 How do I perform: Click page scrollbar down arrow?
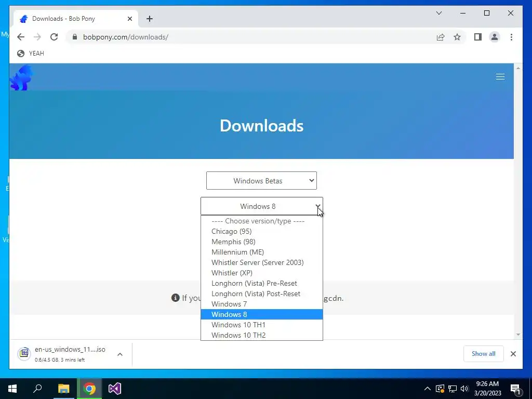pos(518,335)
